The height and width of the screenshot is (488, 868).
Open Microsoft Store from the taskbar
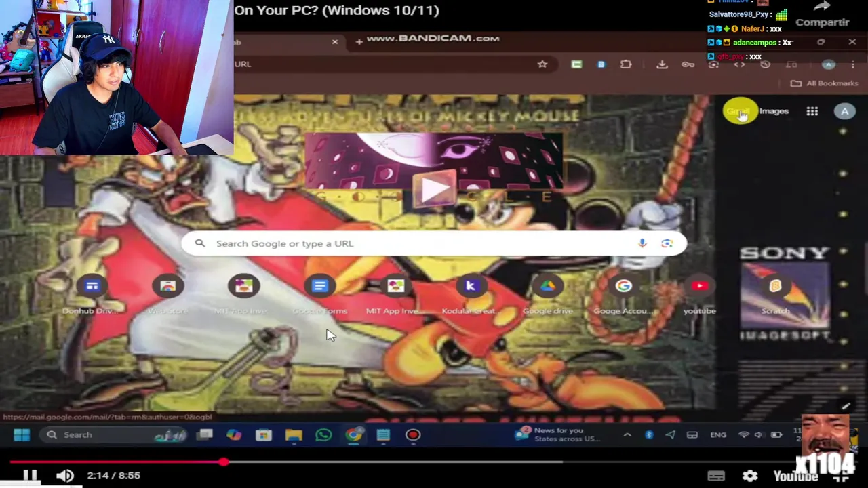264,435
